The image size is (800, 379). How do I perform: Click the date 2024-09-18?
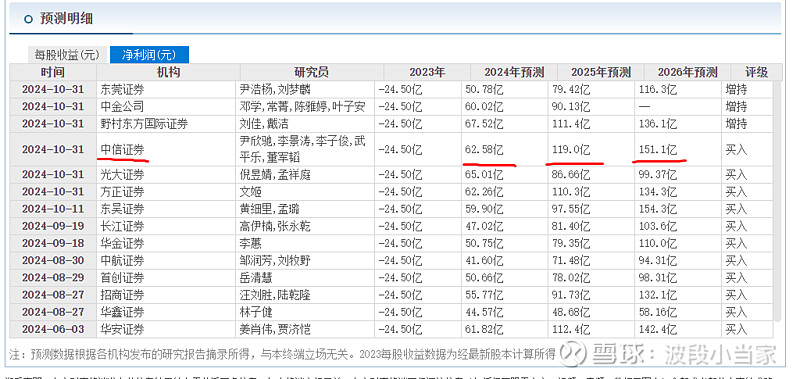tap(53, 243)
